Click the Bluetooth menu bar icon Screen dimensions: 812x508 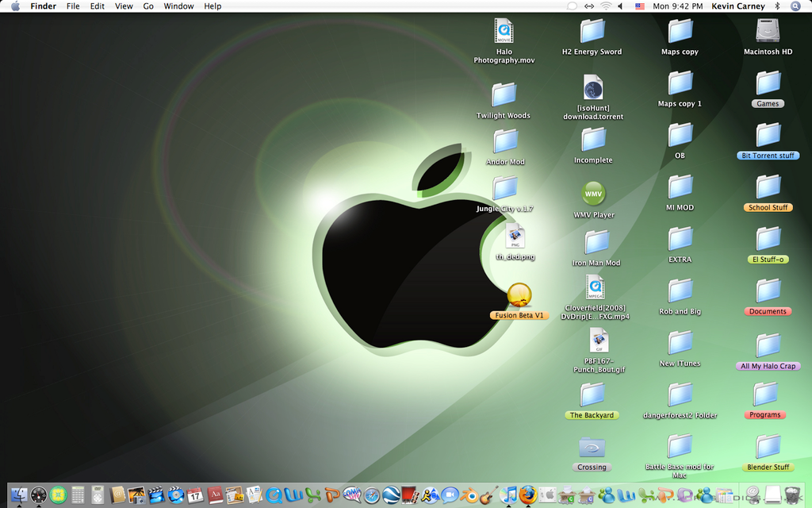tap(777, 6)
